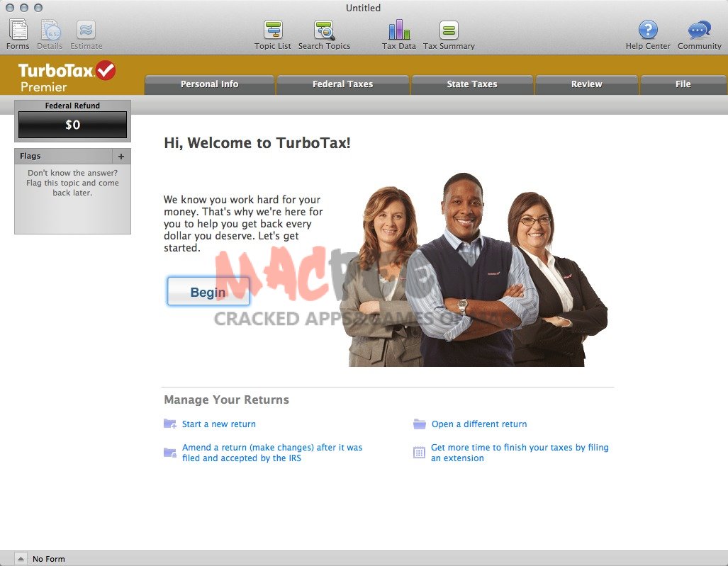This screenshot has width=728, height=566.
Task: Add a flag with the plus button
Action: [121, 157]
